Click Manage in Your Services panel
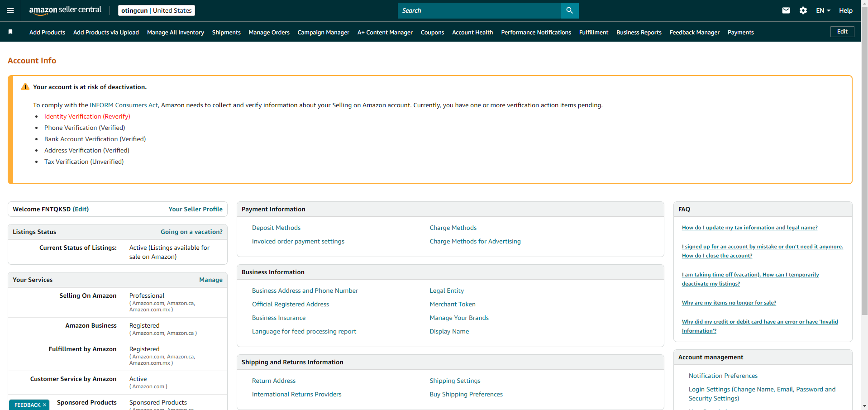The height and width of the screenshot is (410, 868). [211, 280]
